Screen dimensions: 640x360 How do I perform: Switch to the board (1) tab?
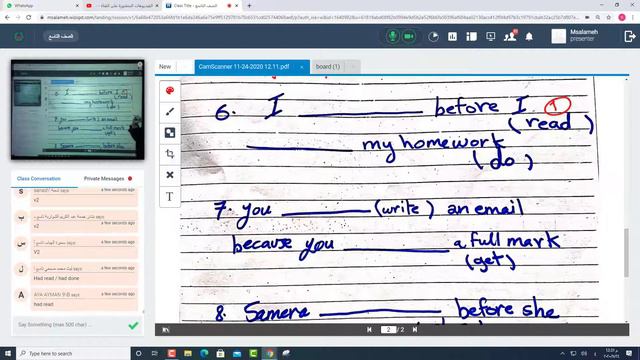click(328, 67)
